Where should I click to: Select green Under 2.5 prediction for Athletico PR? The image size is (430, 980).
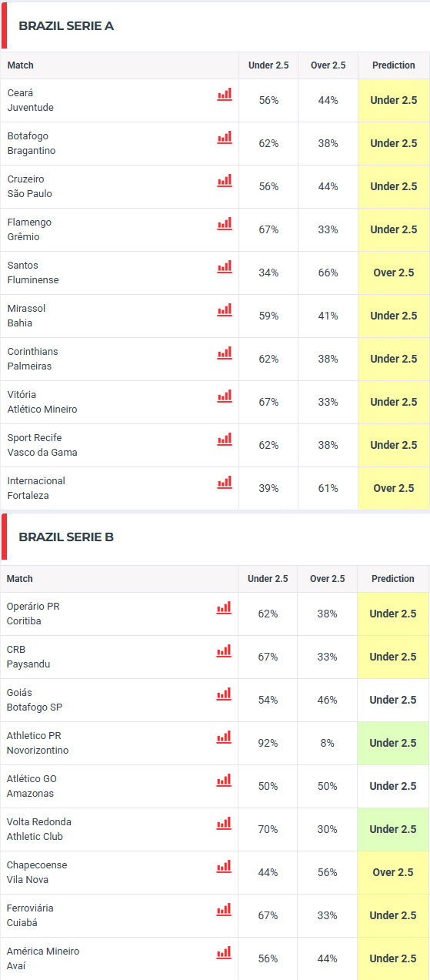393,743
